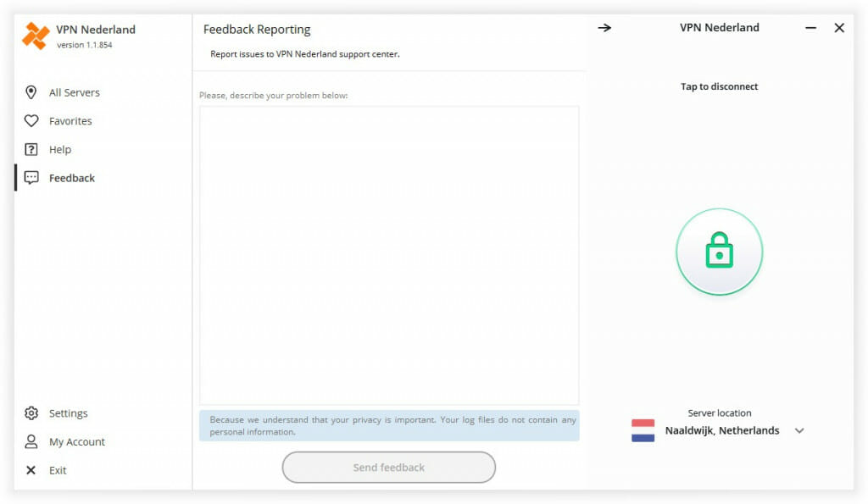868x504 pixels.
Task: Select the All Servers location pin icon
Action: [x=31, y=92]
